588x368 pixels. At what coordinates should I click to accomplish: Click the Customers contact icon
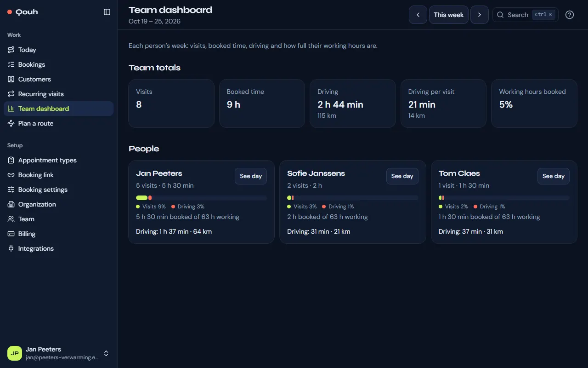(11, 79)
